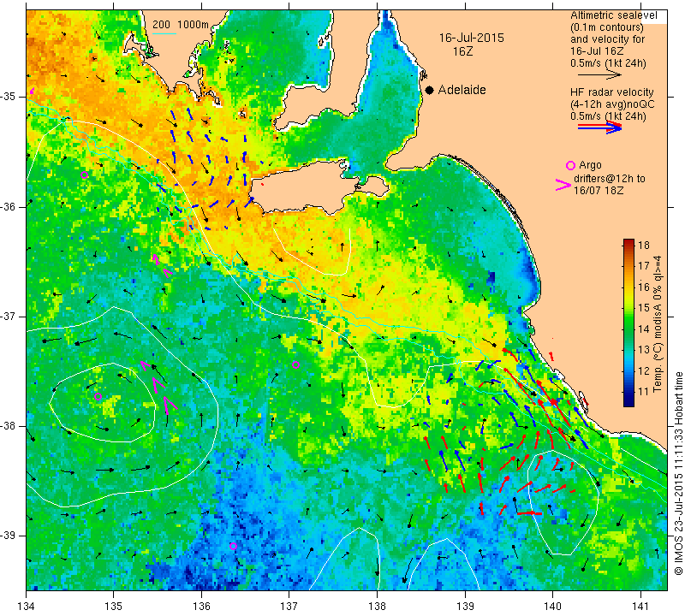The image size is (685, 616).
Task: Click the colorbar tick label 18
Action: [x=644, y=245]
